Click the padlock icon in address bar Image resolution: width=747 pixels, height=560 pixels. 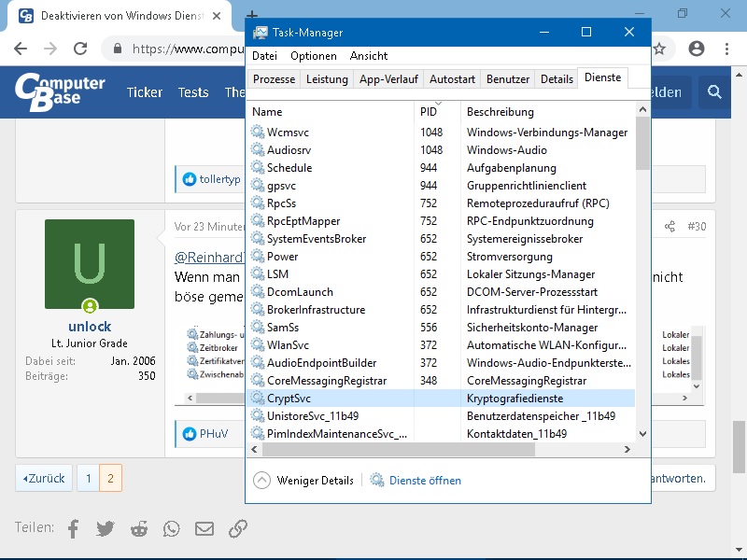coord(118,49)
